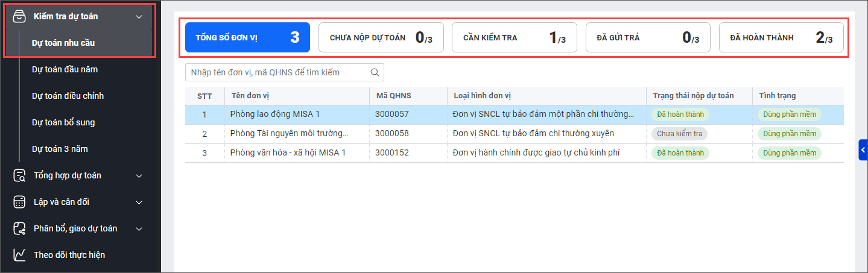Screen dimensions: 868x273
Task: Click the Theo dõi thực hiện chart icon
Action: 19,255
